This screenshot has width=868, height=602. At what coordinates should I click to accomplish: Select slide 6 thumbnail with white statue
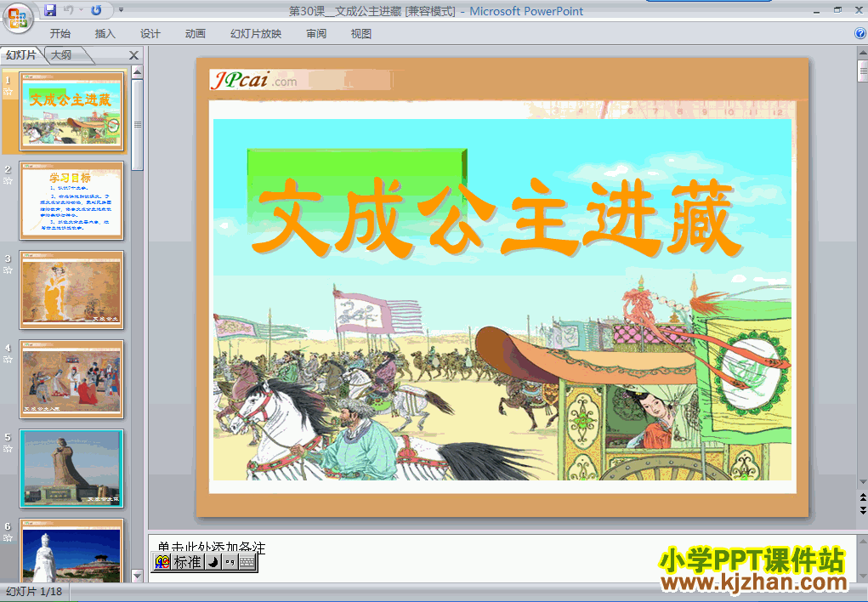pos(71,551)
